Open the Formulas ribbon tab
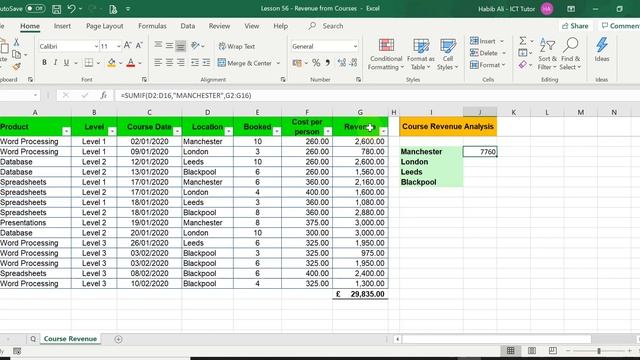Image resolution: width=640 pixels, height=360 pixels. [x=152, y=26]
